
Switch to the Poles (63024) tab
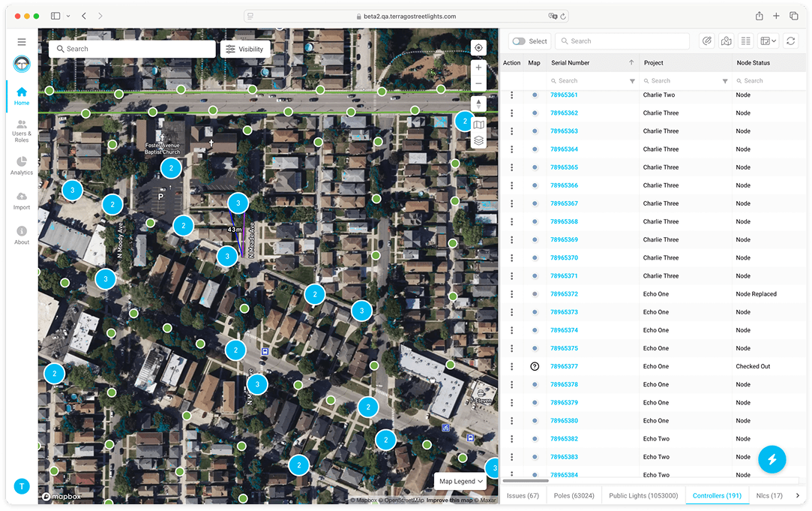[574, 495]
